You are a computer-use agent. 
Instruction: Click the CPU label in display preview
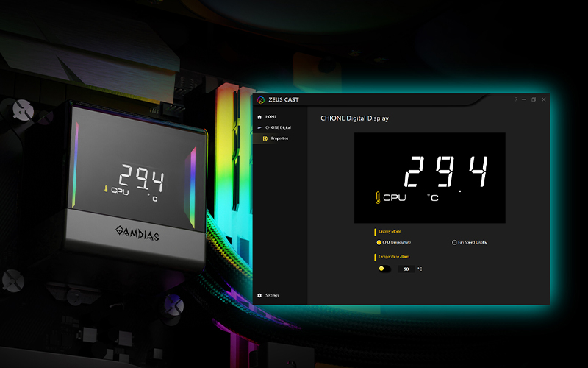[395, 197]
